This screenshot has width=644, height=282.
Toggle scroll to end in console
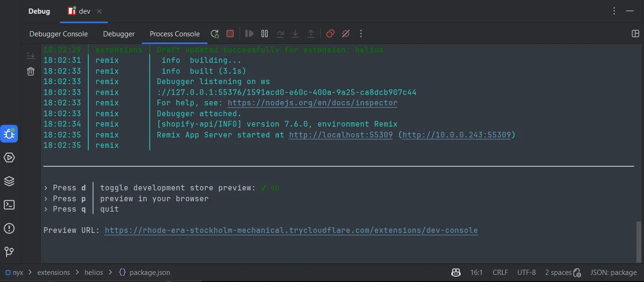coord(30,55)
